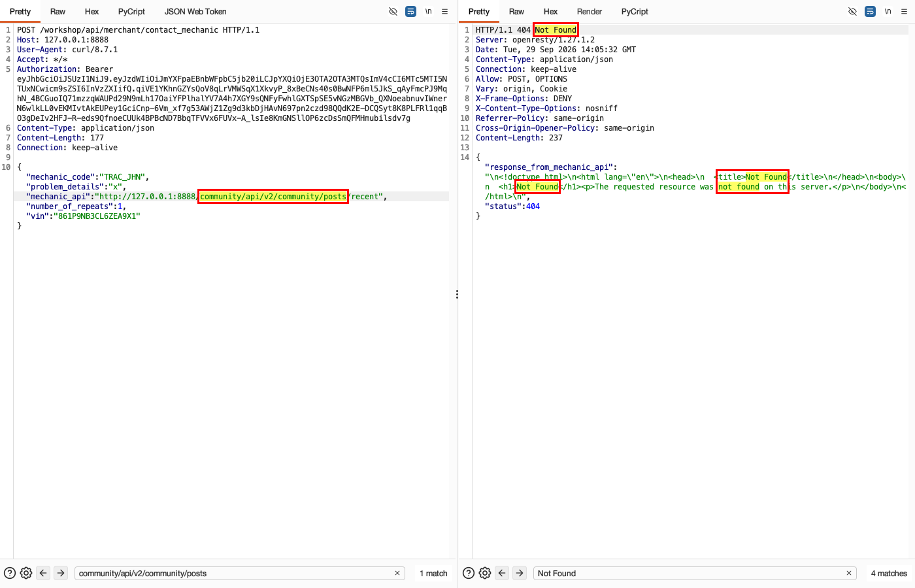This screenshot has width=915, height=588.
Task: Go to previous match in request search
Action: coord(43,573)
